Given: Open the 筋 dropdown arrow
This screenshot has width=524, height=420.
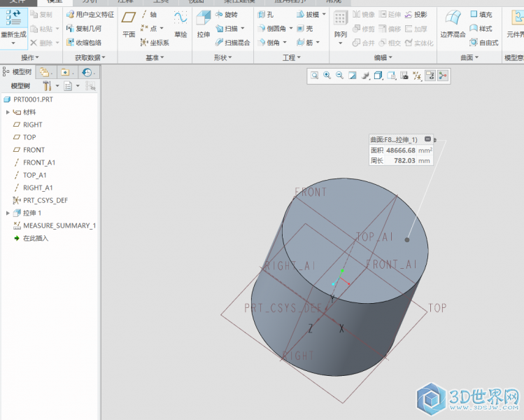Looking at the screenshot, I should (x=318, y=43).
